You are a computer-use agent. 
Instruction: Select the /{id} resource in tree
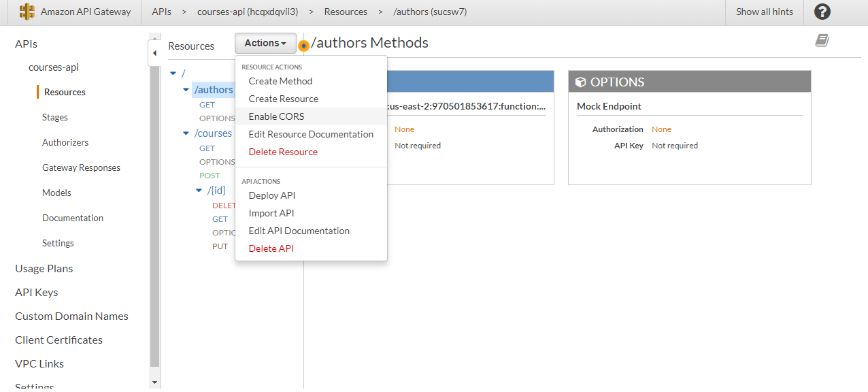pyautogui.click(x=216, y=191)
